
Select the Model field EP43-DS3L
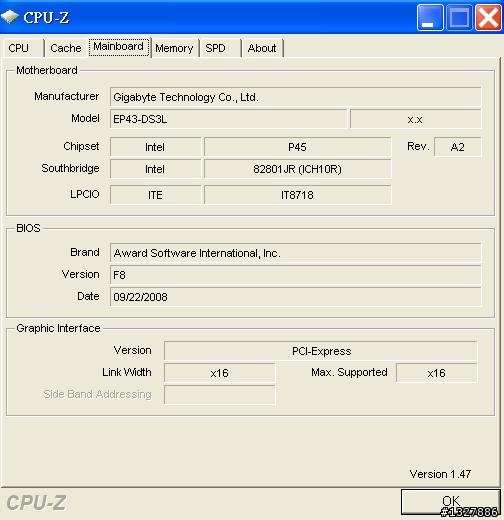coord(228,119)
